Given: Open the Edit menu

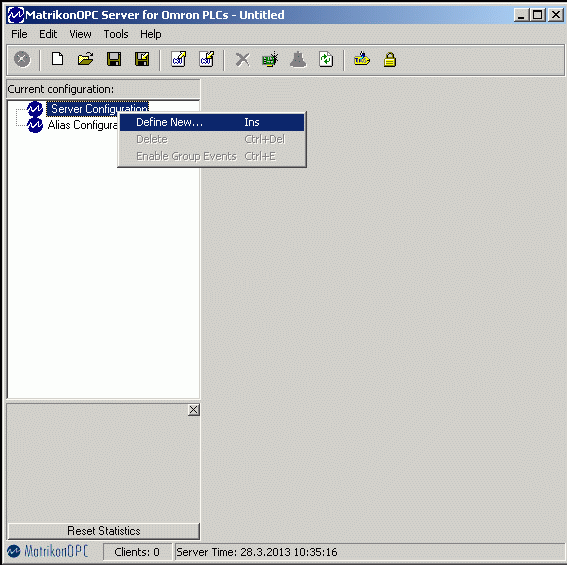Looking at the screenshot, I should click(x=48, y=34).
